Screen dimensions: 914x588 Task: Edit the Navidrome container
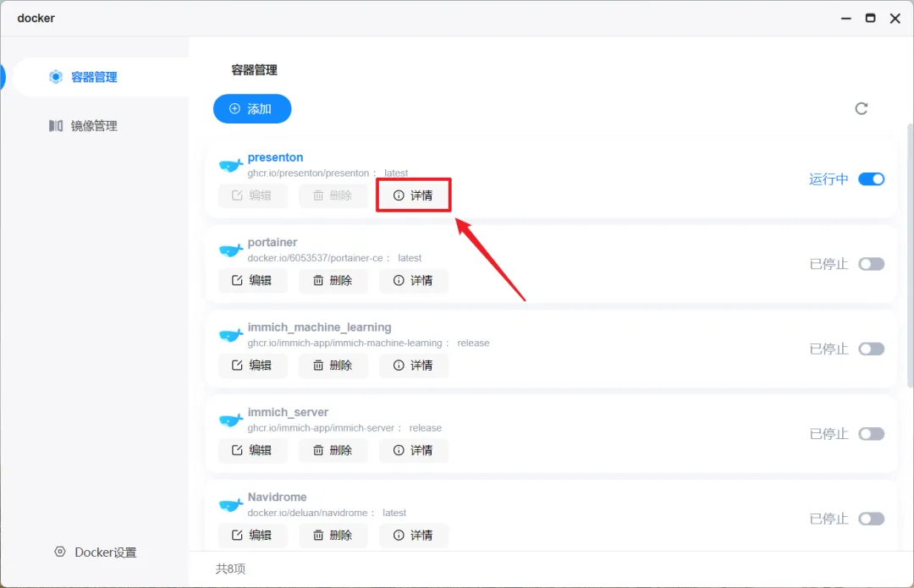[x=252, y=535]
